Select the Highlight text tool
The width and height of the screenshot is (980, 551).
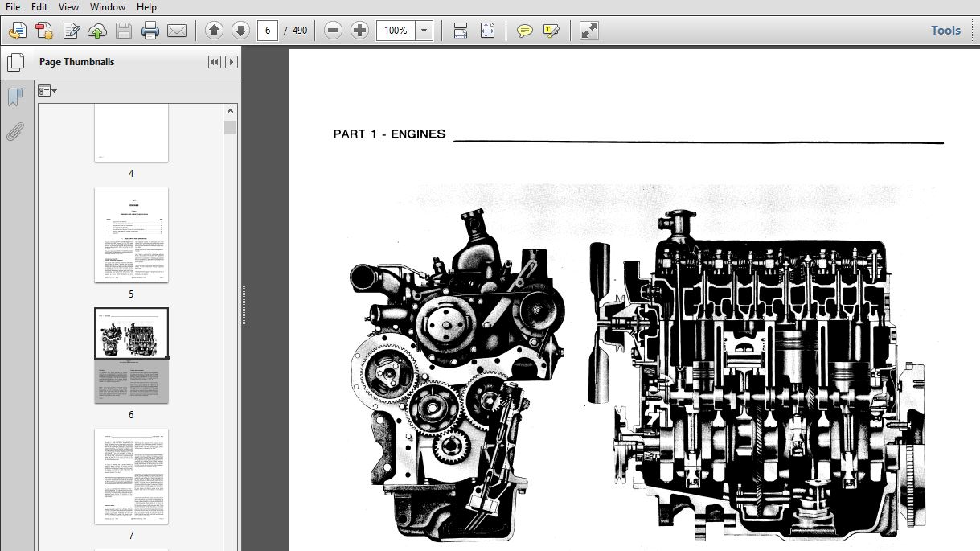(551, 31)
